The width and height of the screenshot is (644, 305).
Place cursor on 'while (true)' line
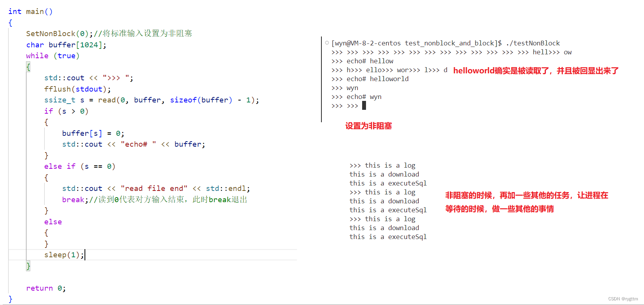coord(53,56)
